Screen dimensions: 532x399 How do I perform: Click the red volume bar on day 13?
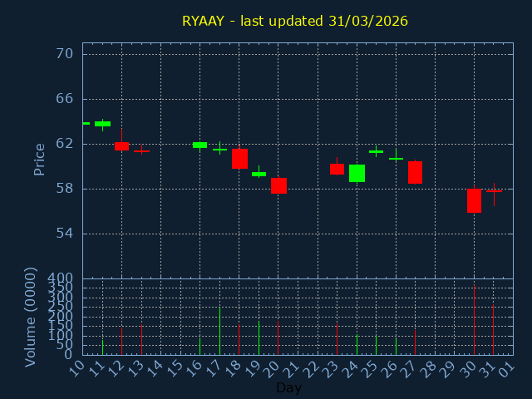[x=141, y=339]
